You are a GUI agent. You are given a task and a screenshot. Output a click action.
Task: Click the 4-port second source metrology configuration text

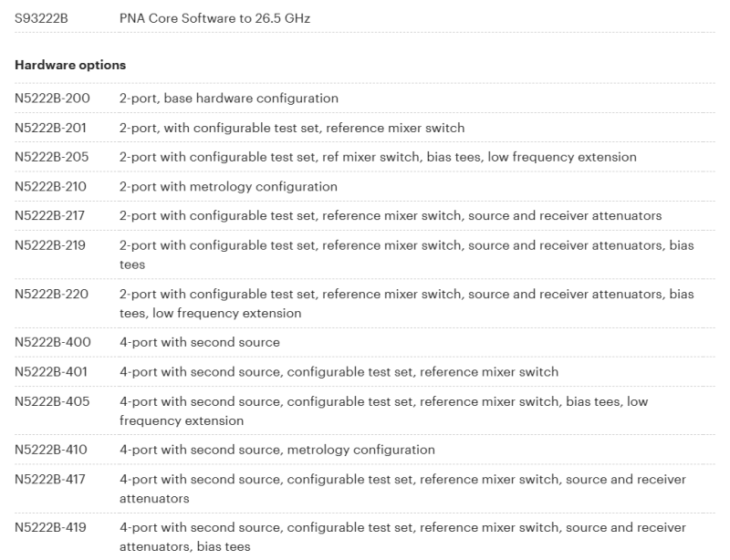(277, 450)
